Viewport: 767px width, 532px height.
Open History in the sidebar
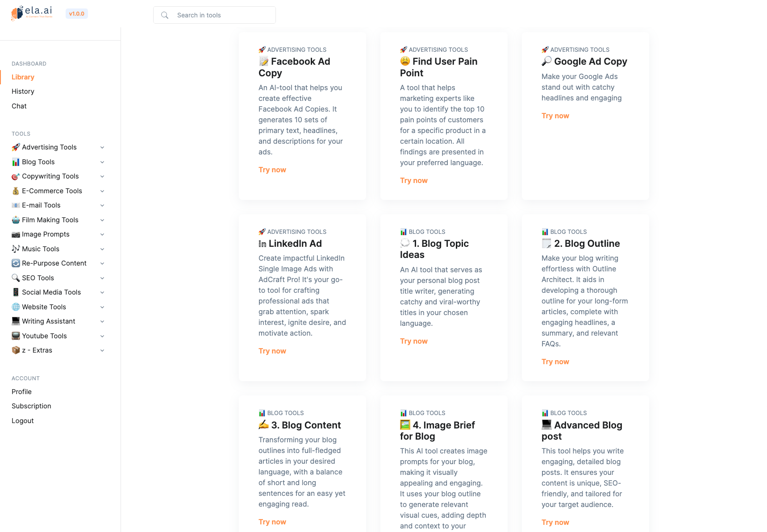click(23, 91)
